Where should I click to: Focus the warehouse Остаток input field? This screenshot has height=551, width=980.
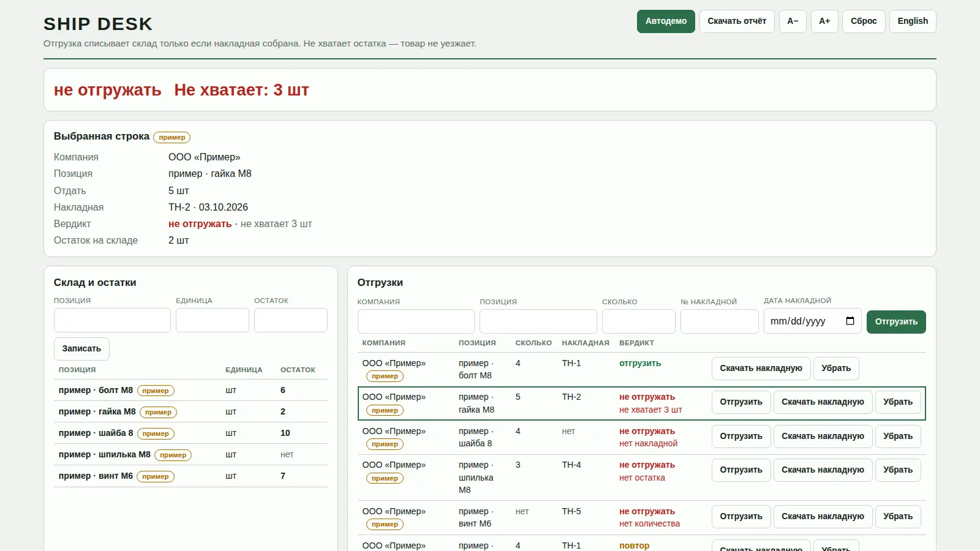click(291, 320)
